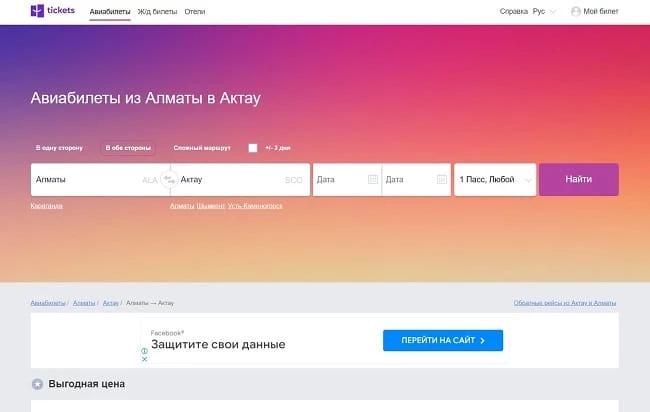Open Актау breadcrumb link

coord(111,303)
